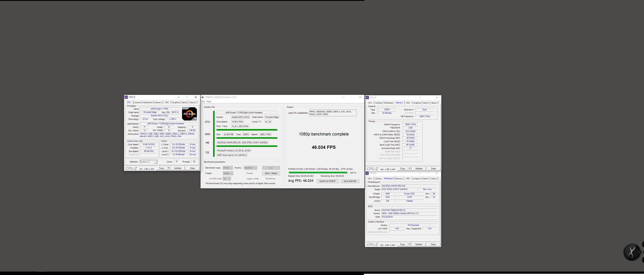Open the Selection Socket #1 dropdown
Viewport: 644px width, 275px height.
pos(149,162)
